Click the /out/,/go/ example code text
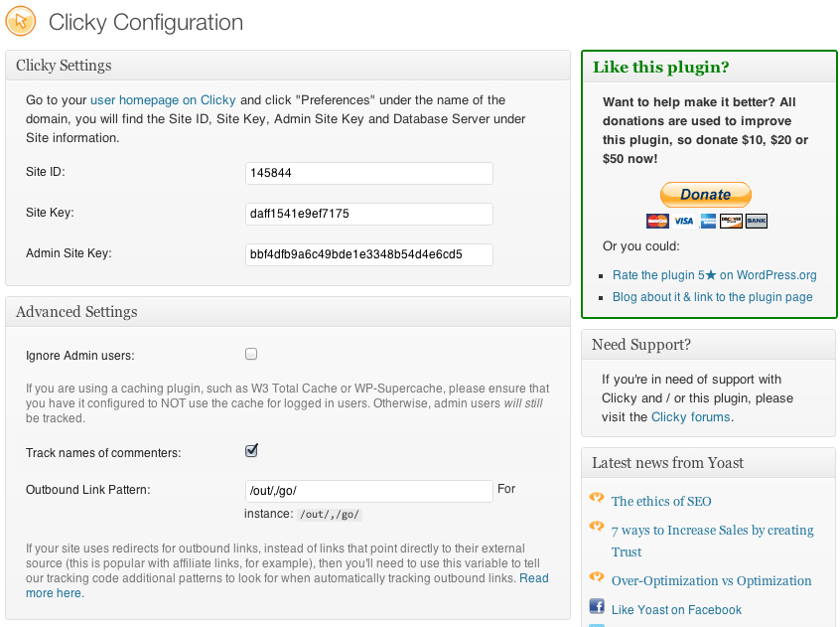The image size is (840, 627). pyautogui.click(x=330, y=515)
